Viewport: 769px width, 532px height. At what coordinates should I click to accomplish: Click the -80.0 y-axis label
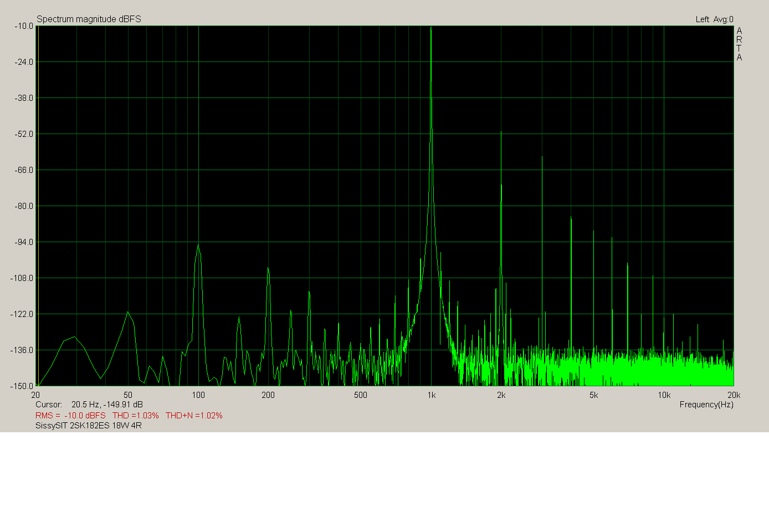coord(23,206)
